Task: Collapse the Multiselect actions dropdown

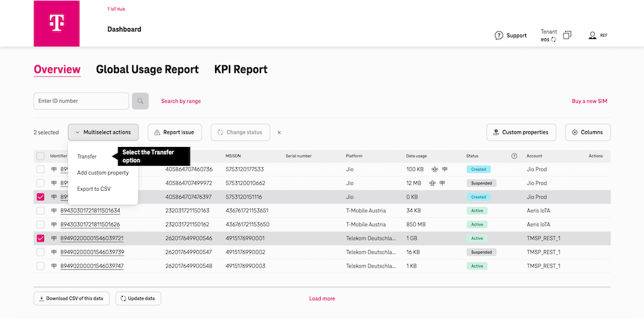Action: 103,132
